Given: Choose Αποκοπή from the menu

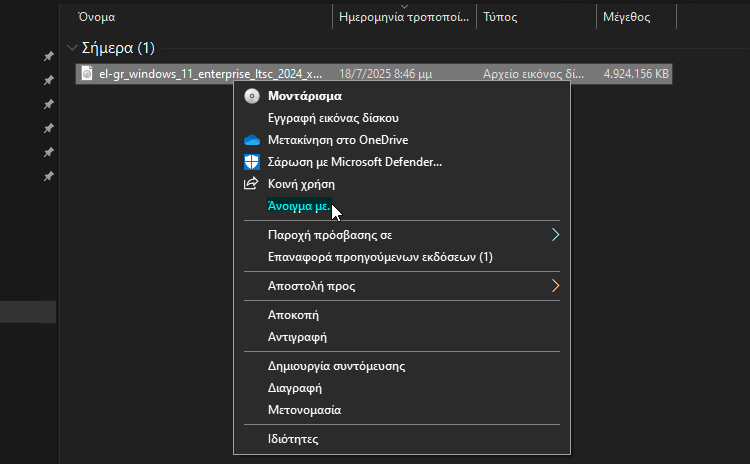Looking at the screenshot, I should click(x=293, y=315).
